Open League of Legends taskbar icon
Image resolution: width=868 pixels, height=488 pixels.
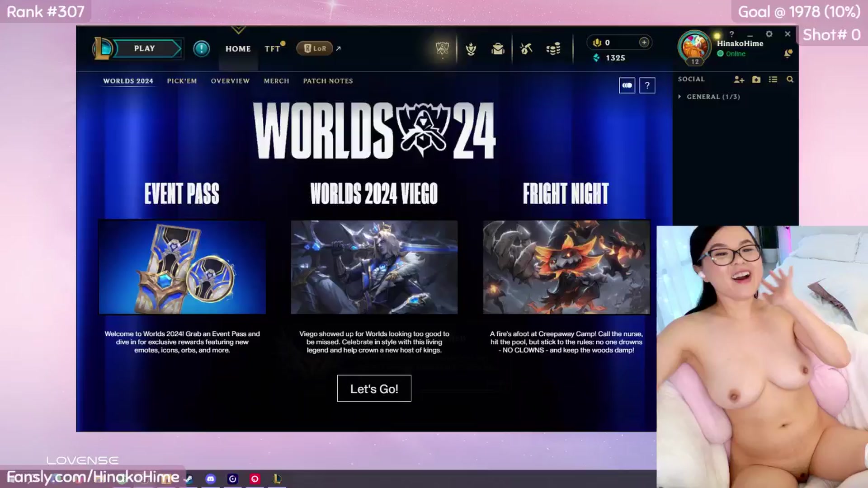click(277, 479)
